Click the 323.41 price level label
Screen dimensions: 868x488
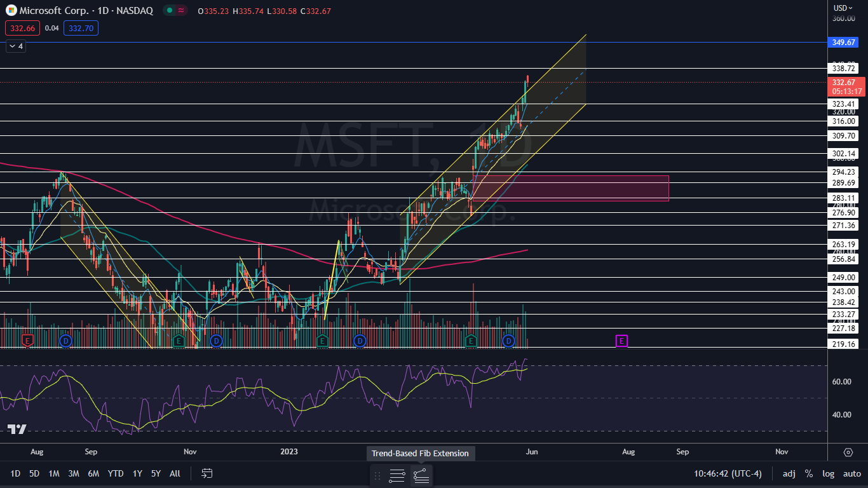844,104
